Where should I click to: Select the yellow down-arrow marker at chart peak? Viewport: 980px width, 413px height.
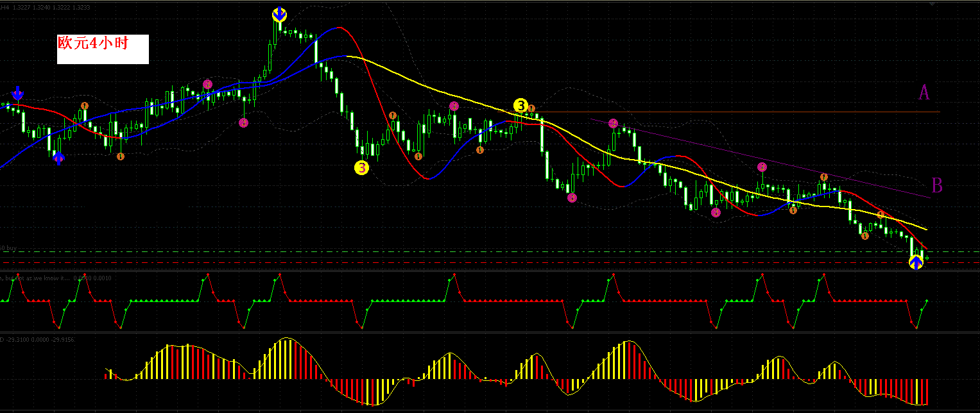coord(279,14)
